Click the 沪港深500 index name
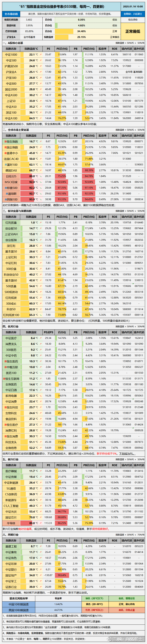The image size is (147, 644). tap(11, 66)
